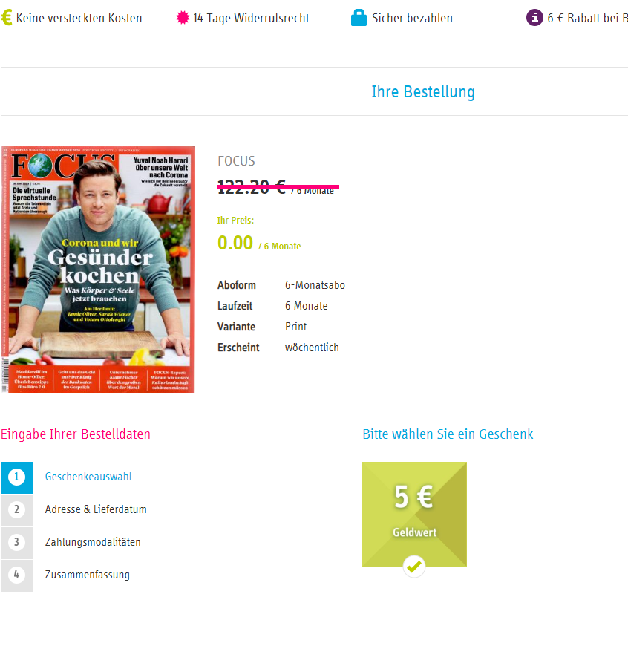This screenshot has width=628, height=672.
Task: Click the blue shopping bag icon
Action: [359, 18]
